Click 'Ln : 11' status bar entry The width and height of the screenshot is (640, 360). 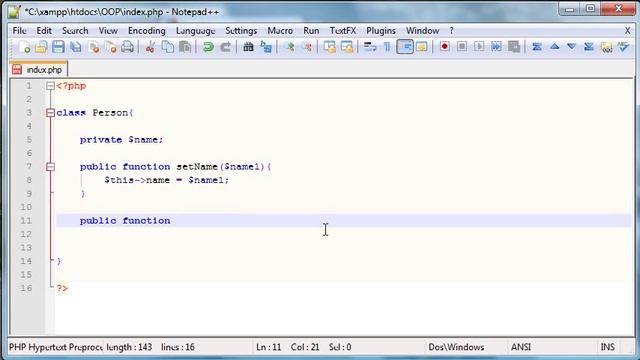(x=269, y=347)
